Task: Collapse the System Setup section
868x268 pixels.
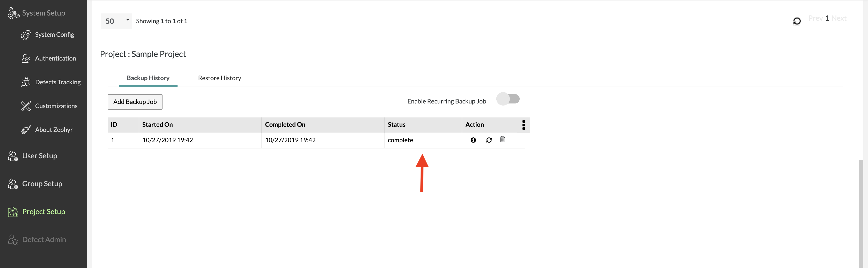Action: tap(43, 13)
